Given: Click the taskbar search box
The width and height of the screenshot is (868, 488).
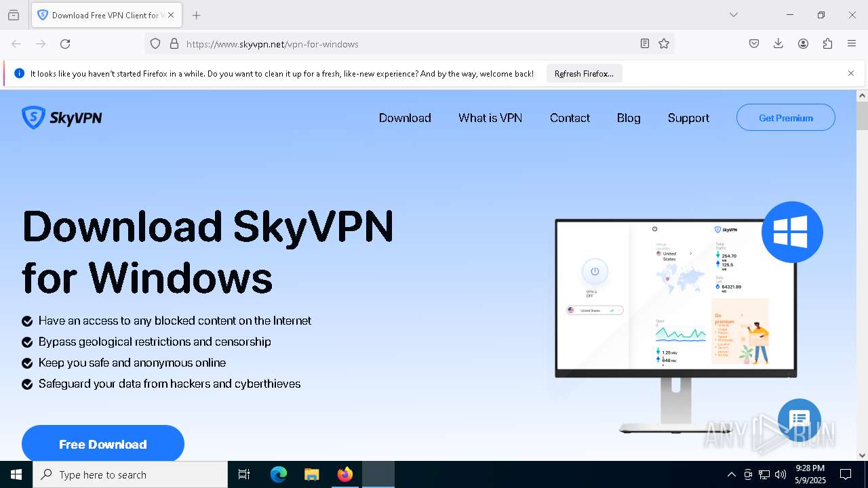Looking at the screenshot, I should point(130,474).
